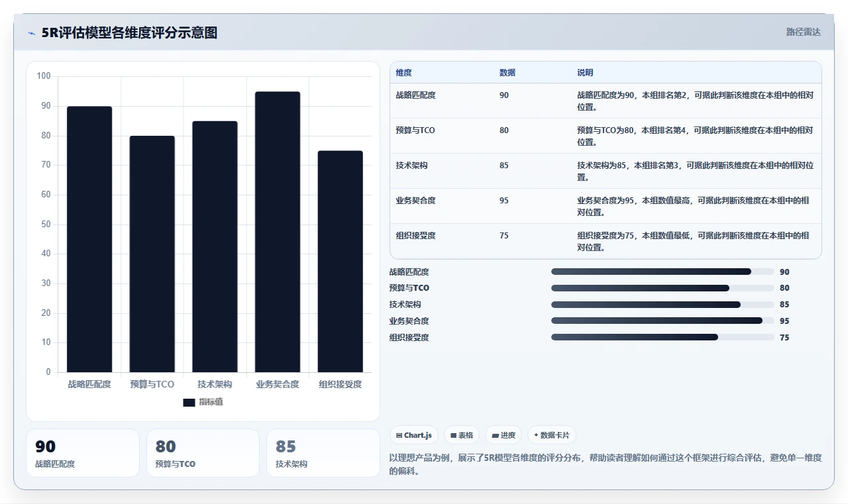848x504 pixels.
Task: Click the 进度 tag chip
Action: point(503,435)
